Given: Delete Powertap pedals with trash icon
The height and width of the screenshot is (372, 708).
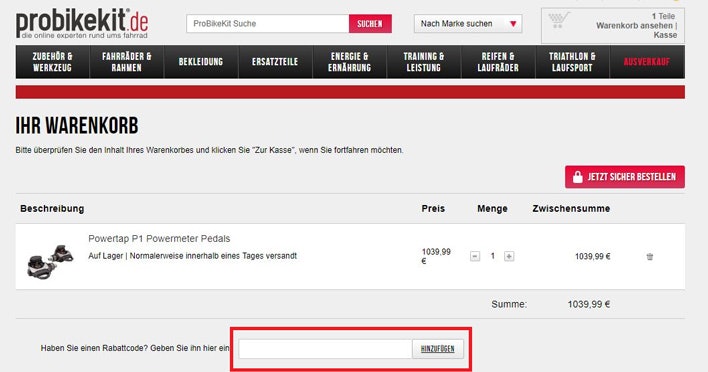Looking at the screenshot, I should (x=650, y=256).
